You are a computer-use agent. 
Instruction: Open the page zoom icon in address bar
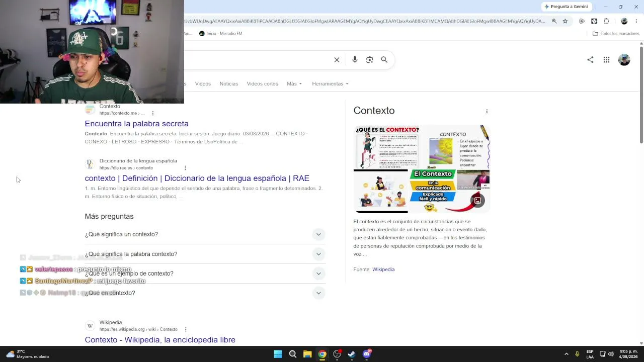click(x=554, y=21)
